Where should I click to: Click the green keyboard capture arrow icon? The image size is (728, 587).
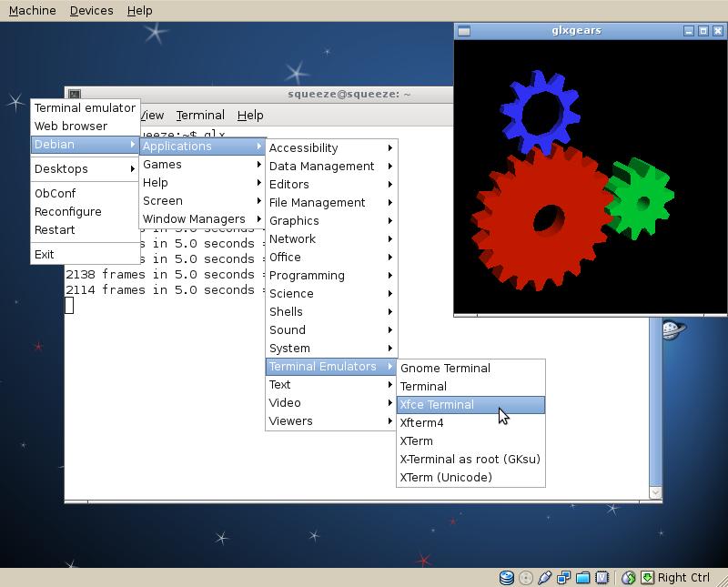[x=647, y=577]
